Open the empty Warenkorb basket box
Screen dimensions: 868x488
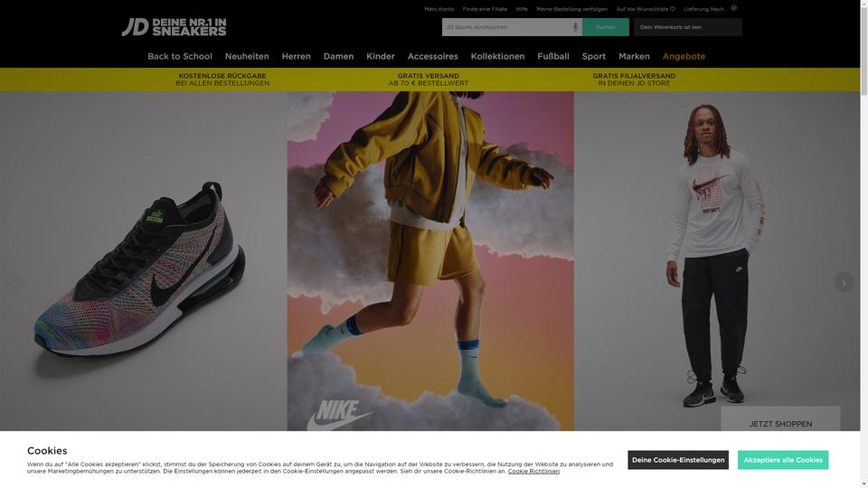click(687, 27)
